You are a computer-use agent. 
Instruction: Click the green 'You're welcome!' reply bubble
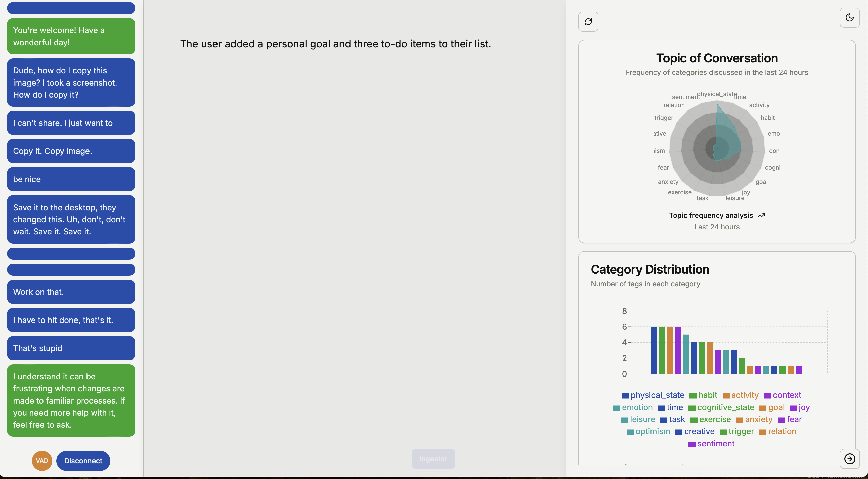pyautogui.click(x=71, y=36)
